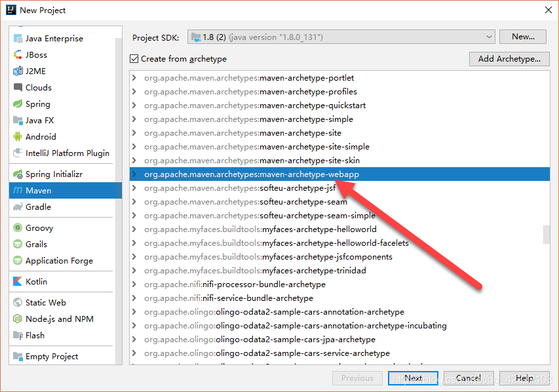Click the Empty Project folder icon
Viewport: 559px width, 392px height.
18,356
